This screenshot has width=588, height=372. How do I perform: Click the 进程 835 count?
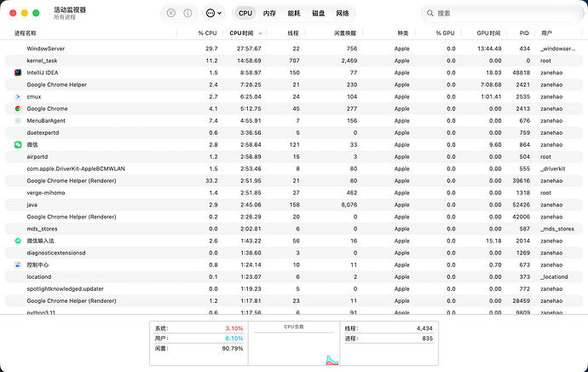coord(427,338)
